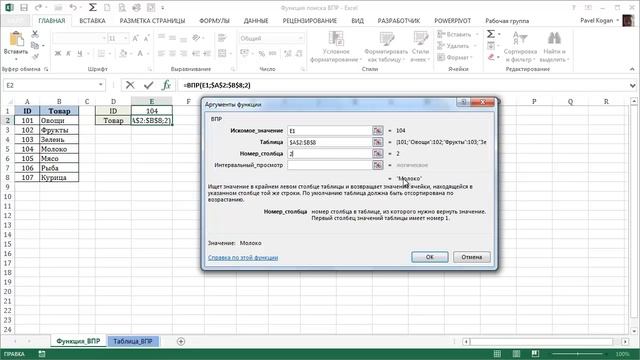Viewport: 640px width, 360px height.
Task: Expand the formula bar
Action: point(632,85)
